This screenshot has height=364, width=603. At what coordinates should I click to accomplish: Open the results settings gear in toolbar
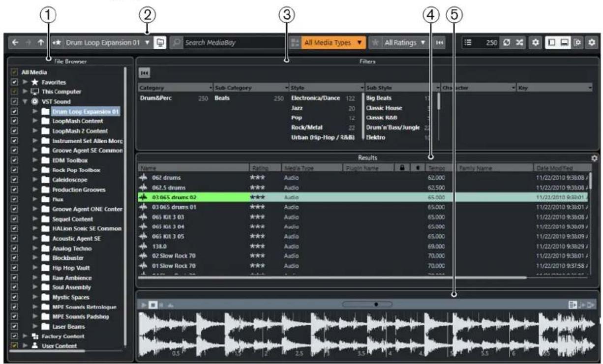537,43
